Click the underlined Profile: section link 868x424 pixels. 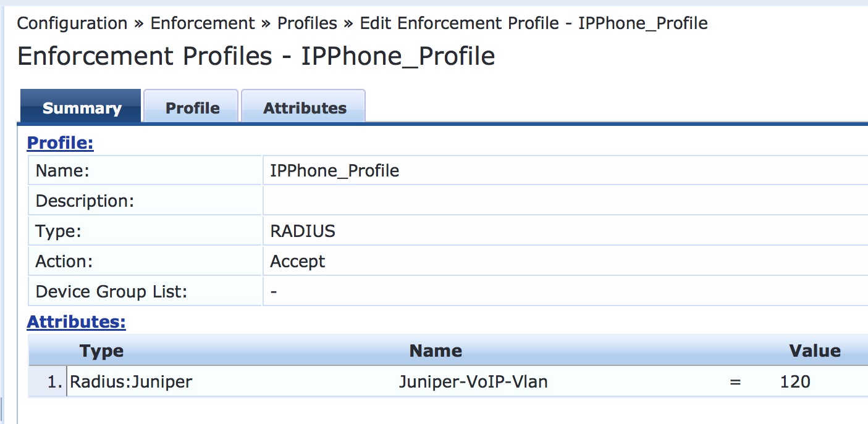tap(61, 143)
